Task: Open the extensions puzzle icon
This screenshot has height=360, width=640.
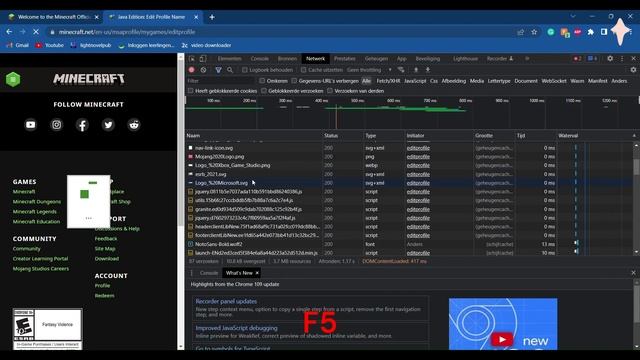Action: tap(591, 32)
